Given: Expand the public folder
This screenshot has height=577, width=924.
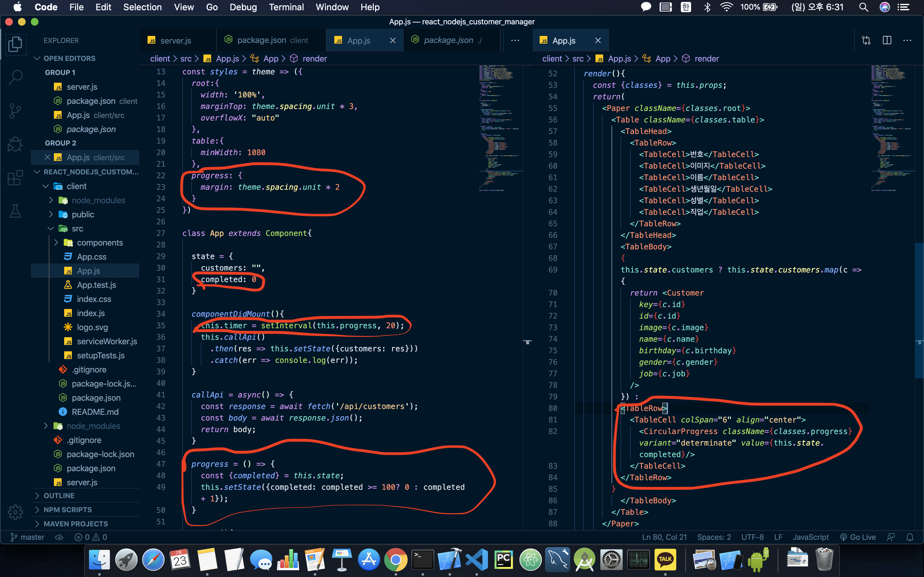Looking at the screenshot, I should click(82, 214).
